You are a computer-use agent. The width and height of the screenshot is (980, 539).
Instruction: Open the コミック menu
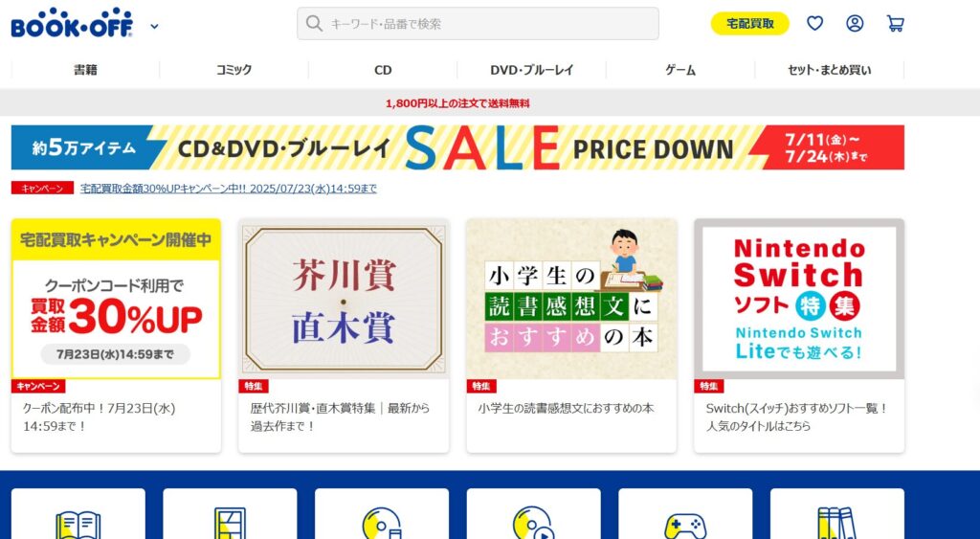[x=234, y=70]
